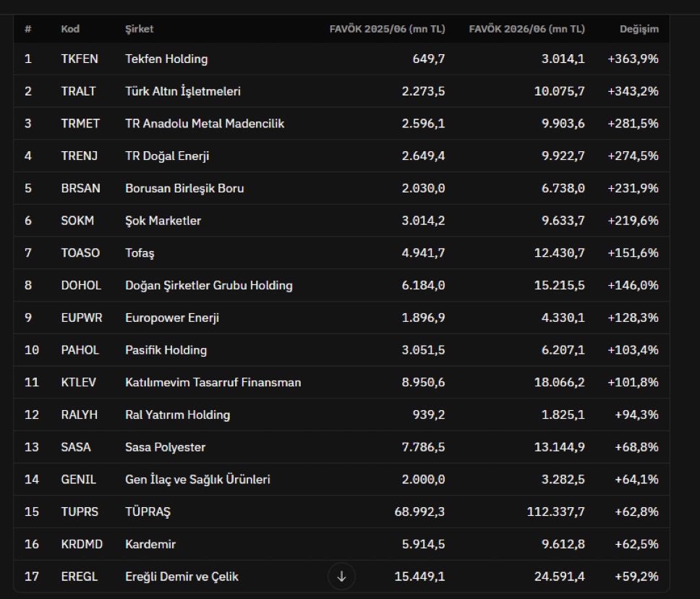Select the KRDMD code cell
The width and height of the screenshot is (700, 599).
pos(82,544)
